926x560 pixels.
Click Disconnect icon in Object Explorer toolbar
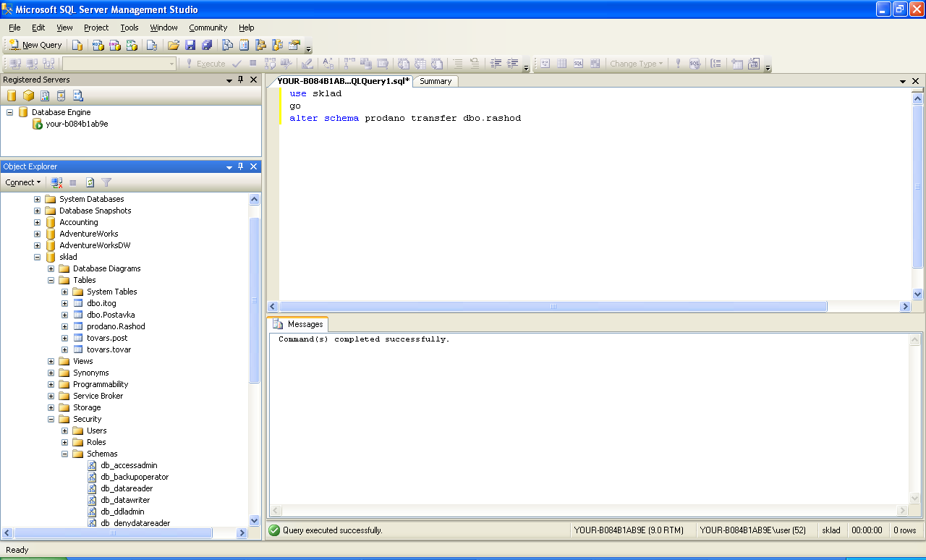pos(56,182)
